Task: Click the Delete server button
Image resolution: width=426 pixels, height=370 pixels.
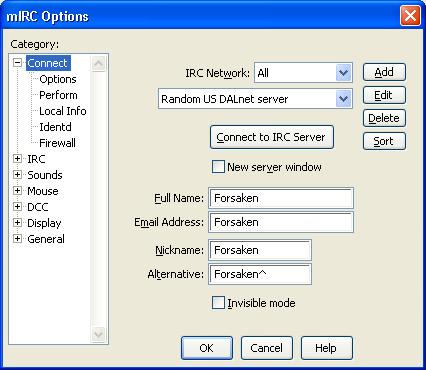Action: pos(384,118)
